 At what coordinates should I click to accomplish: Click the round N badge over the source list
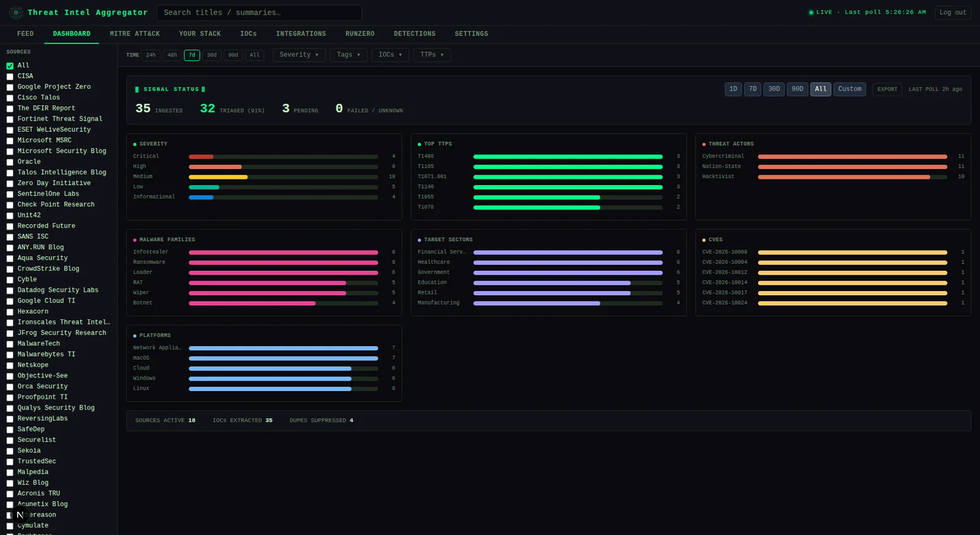click(20, 515)
